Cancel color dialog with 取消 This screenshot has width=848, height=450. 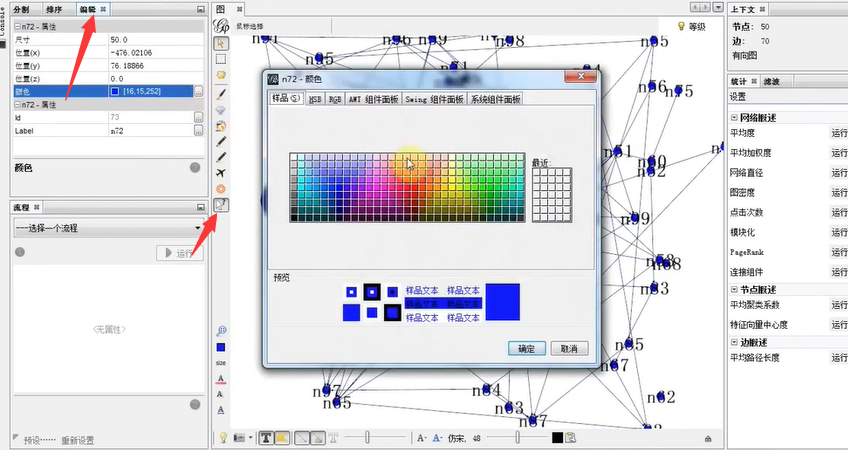point(569,348)
